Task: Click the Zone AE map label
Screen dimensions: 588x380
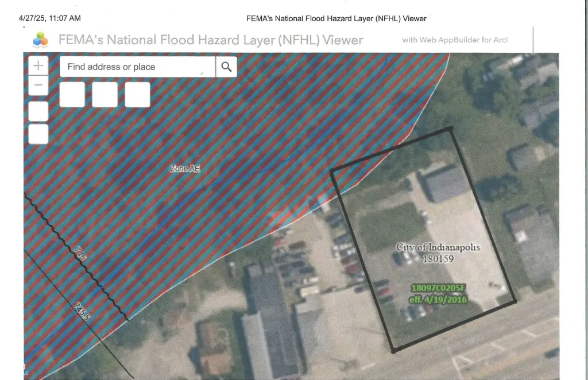Action: (185, 169)
